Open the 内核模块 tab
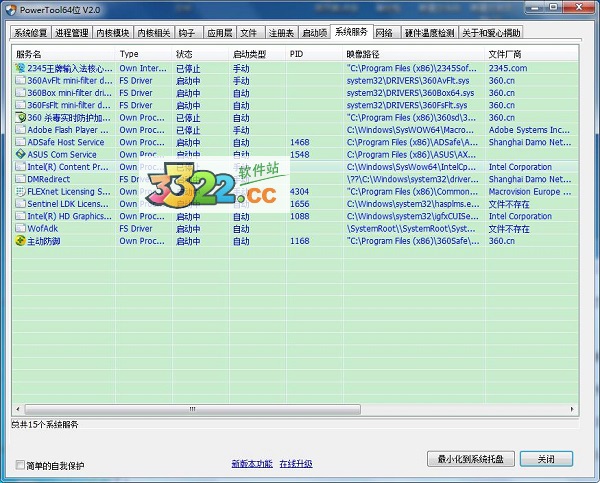600x483 pixels. click(112, 33)
